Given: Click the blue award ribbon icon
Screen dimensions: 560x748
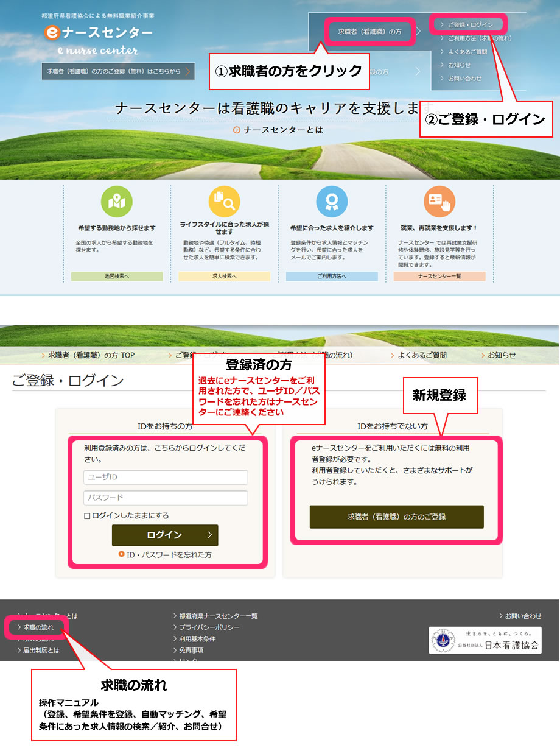Looking at the screenshot, I should point(332,202).
